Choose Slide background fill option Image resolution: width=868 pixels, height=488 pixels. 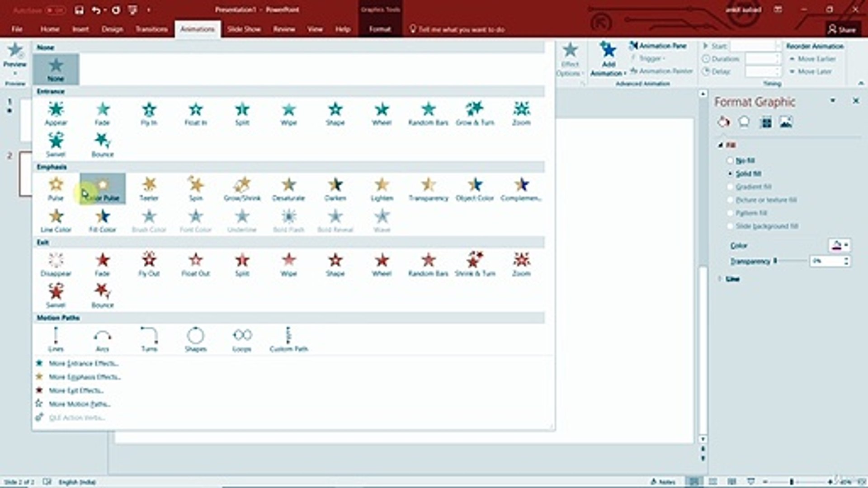click(x=762, y=226)
